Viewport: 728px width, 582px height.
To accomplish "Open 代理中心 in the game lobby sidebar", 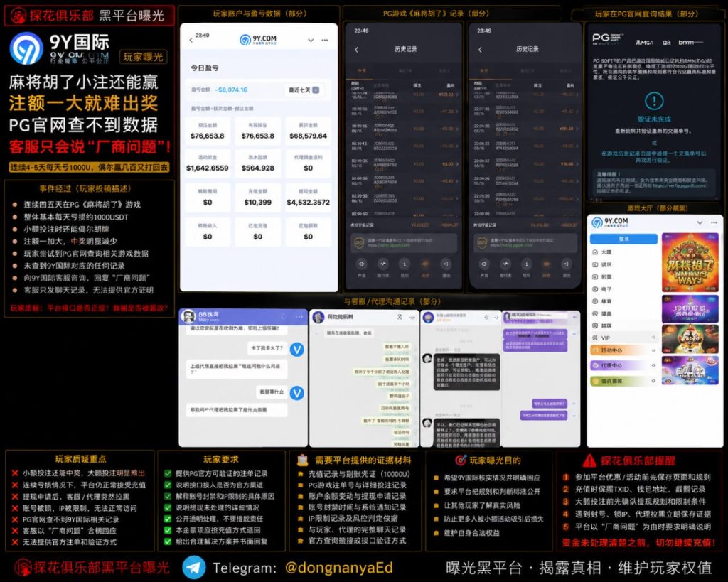I will click(623, 366).
